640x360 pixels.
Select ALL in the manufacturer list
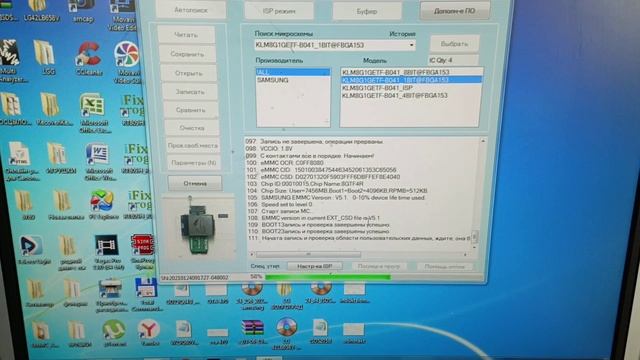(293, 72)
